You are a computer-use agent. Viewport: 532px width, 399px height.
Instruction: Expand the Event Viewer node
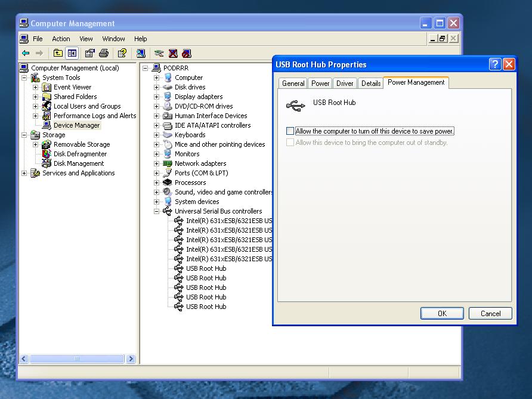[35, 87]
